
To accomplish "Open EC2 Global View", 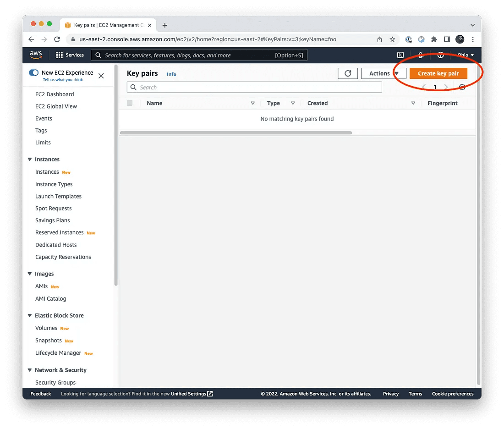I will coord(56,106).
